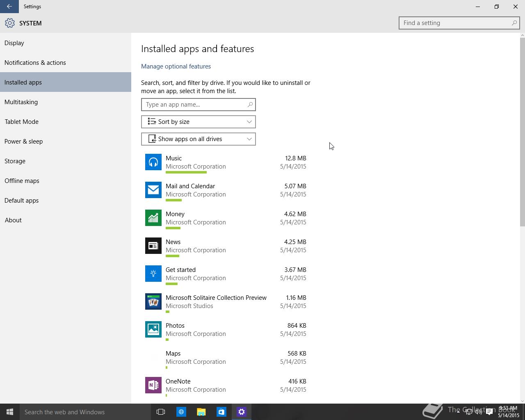Click the SYSTEM gear icon
This screenshot has height=420, width=525.
10,23
